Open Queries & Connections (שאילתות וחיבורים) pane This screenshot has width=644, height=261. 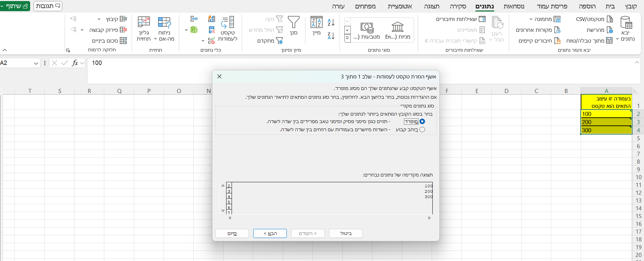click(x=461, y=19)
